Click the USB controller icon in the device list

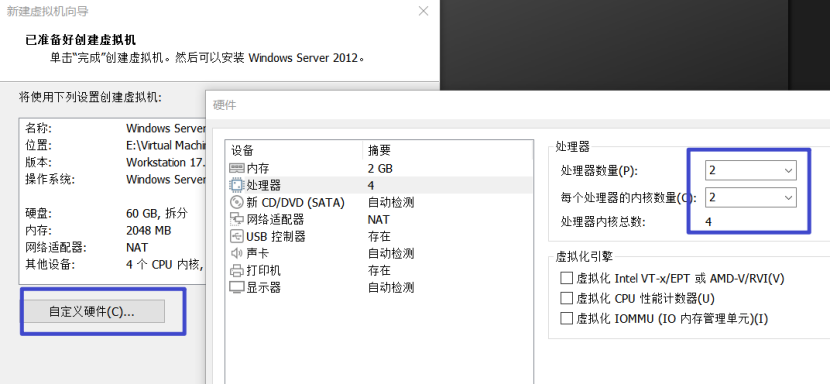coord(236,236)
